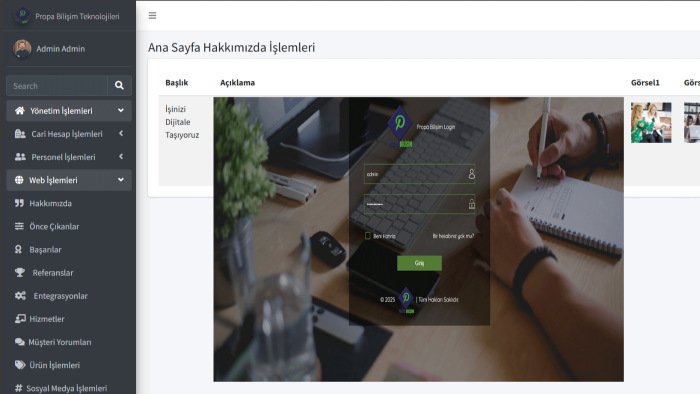Viewport: 700px width, 394px height.
Task: Click the Propa Bilişim Teknolojileri brand link
Action: coord(77,17)
